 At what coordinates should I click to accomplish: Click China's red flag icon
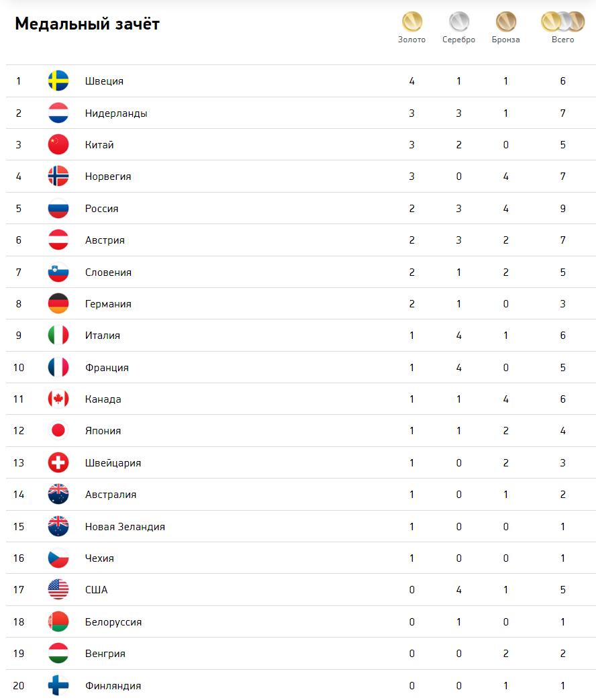[x=58, y=145]
